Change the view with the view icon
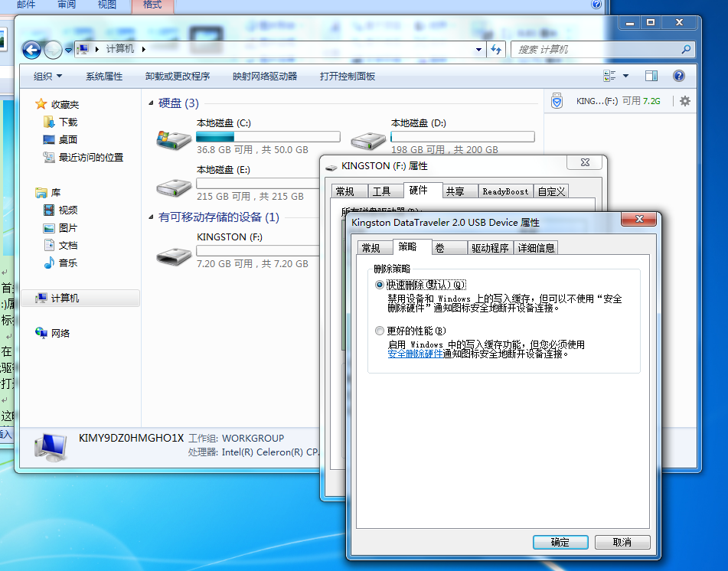 (x=609, y=76)
